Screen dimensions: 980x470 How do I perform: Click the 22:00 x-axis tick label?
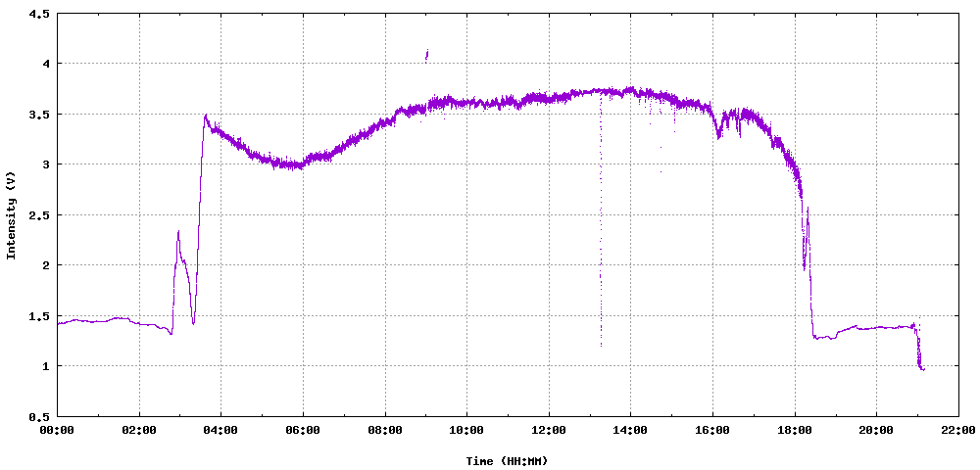pyautogui.click(x=958, y=430)
